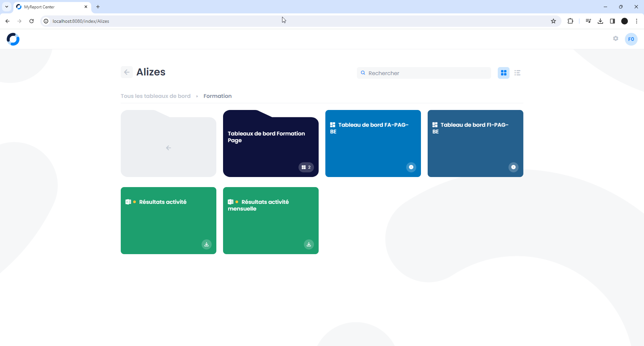Switch to list view

click(x=517, y=73)
